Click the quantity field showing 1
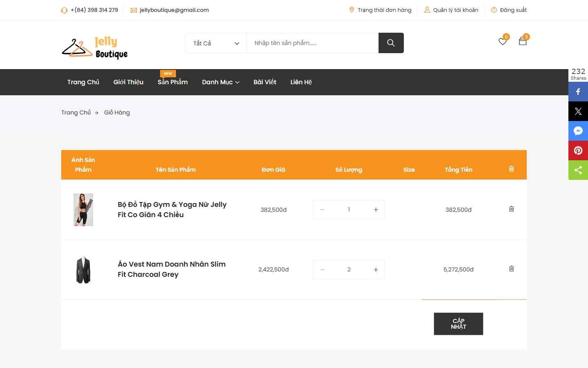 point(349,210)
